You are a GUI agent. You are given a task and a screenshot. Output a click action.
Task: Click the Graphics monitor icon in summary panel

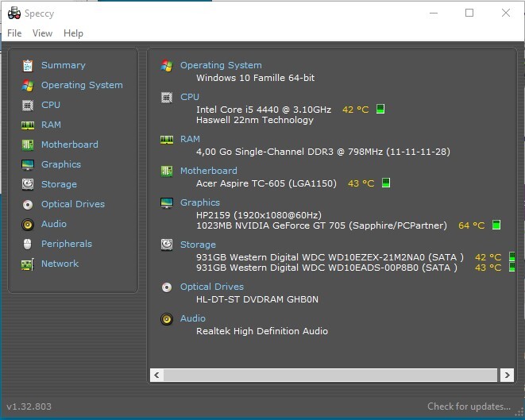pyautogui.click(x=167, y=202)
